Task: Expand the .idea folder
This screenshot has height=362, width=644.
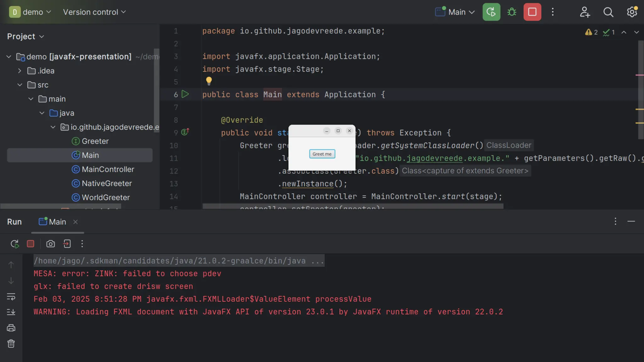Action: tap(19, 71)
